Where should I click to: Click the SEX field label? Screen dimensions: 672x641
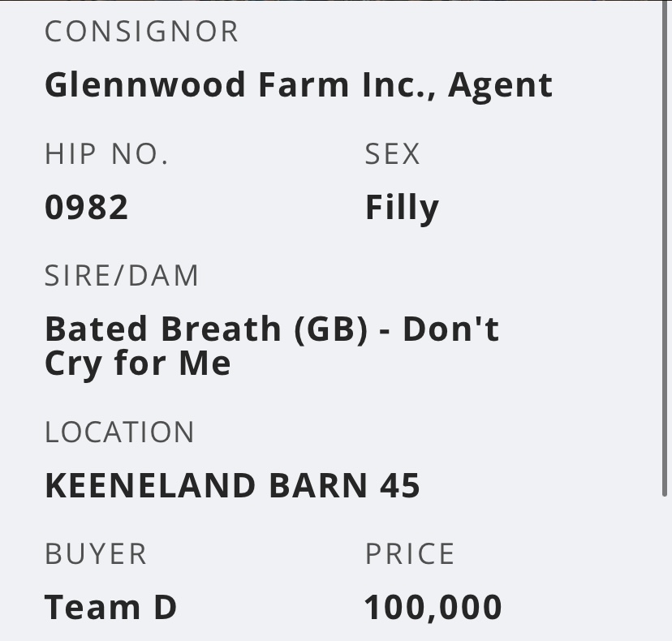pos(393,154)
